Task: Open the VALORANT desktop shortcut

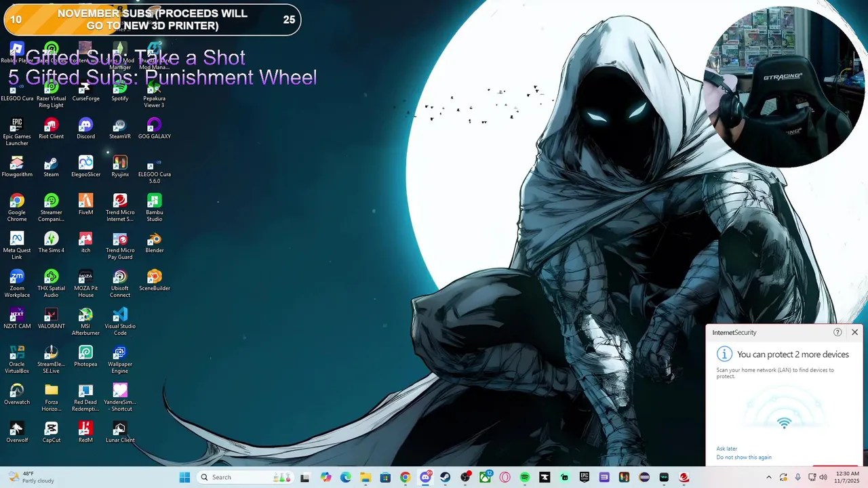Action: [x=51, y=319]
